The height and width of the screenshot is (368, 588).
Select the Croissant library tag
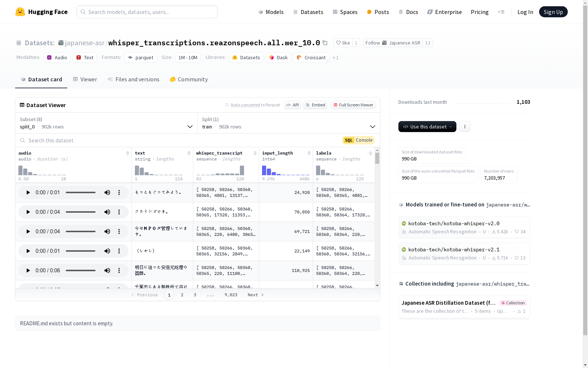click(x=311, y=57)
